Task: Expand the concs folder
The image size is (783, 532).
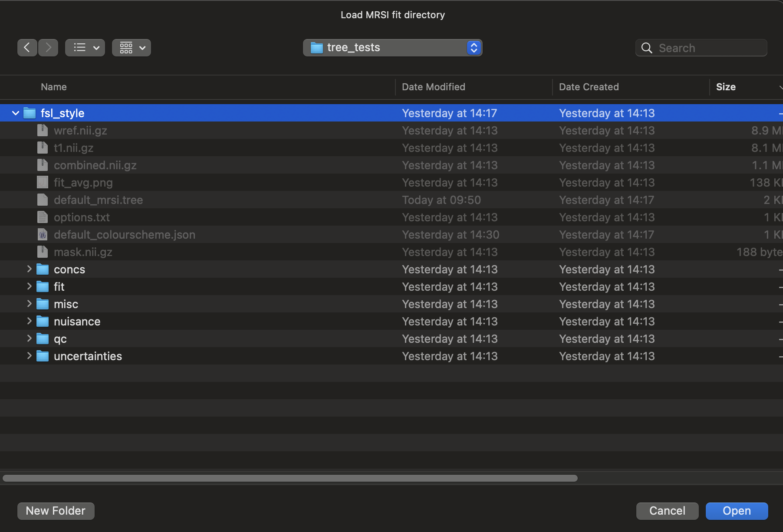Action: pos(29,269)
